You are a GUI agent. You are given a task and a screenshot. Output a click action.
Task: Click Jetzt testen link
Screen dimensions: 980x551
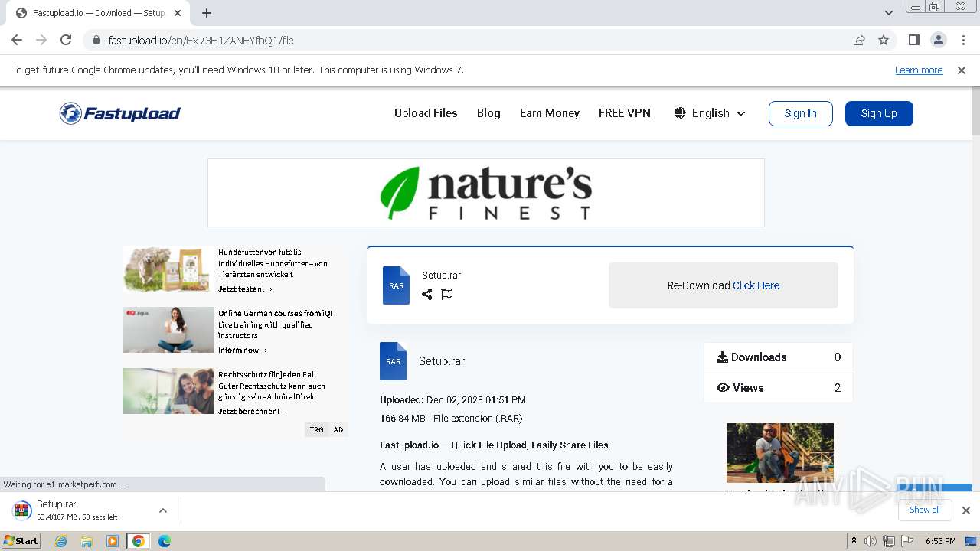(x=245, y=289)
